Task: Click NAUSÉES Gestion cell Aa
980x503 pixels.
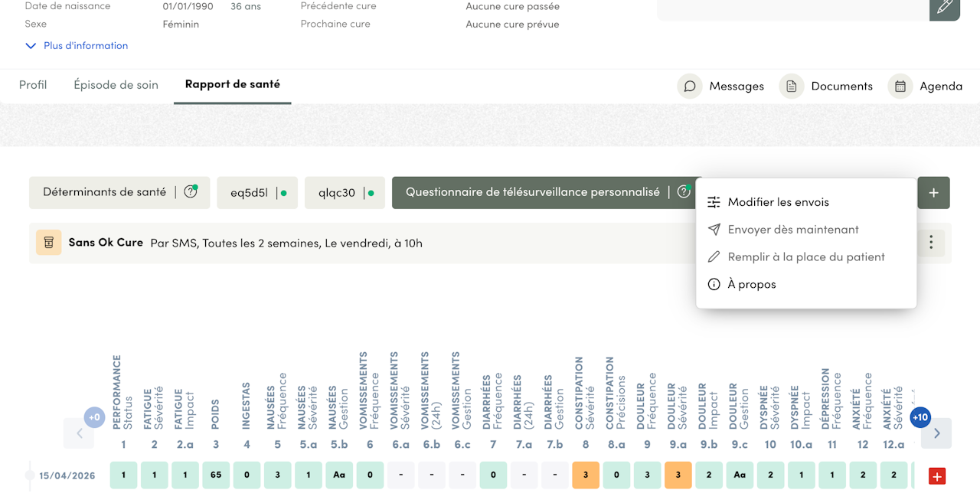Action: tap(339, 475)
